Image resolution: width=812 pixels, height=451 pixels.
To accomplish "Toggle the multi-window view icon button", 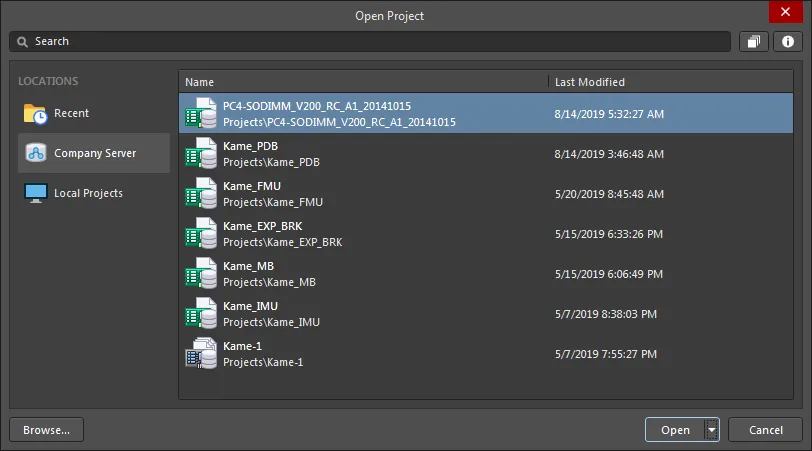I will (754, 41).
